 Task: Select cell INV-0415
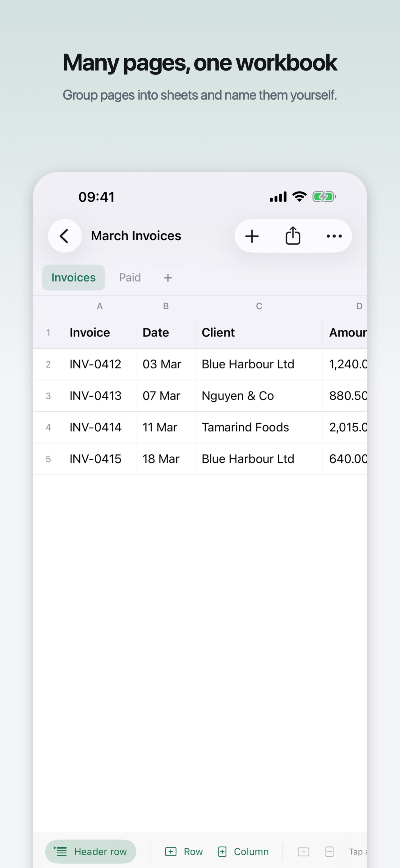click(x=100, y=459)
